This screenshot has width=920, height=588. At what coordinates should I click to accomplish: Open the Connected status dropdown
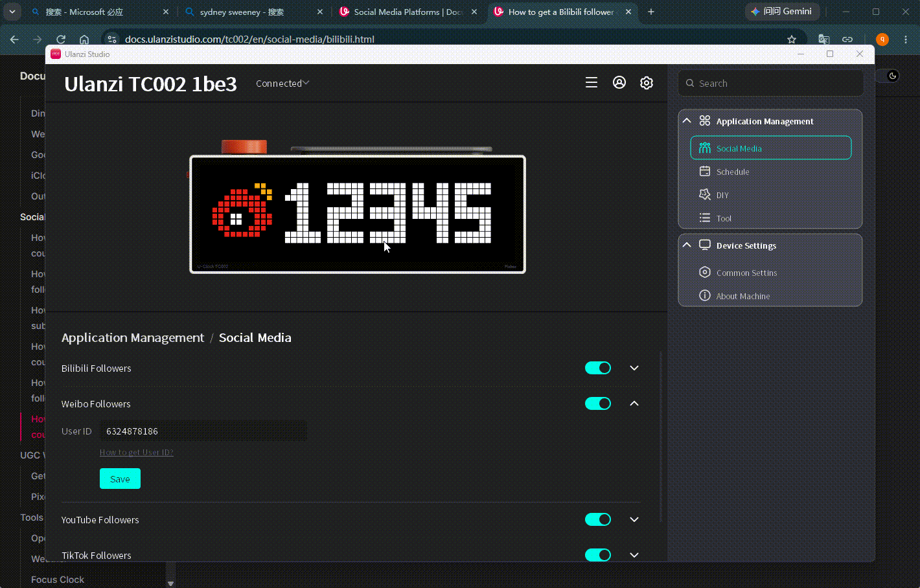coord(282,83)
